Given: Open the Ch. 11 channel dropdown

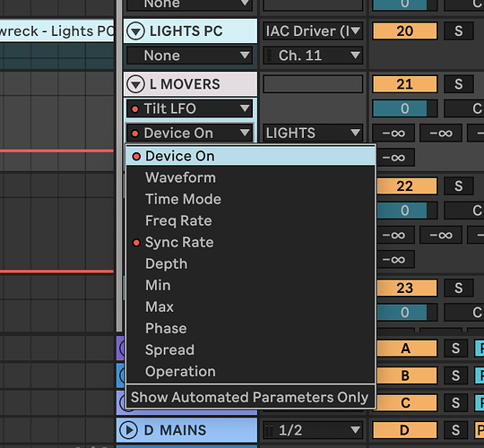Looking at the screenshot, I should [x=313, y=56].
